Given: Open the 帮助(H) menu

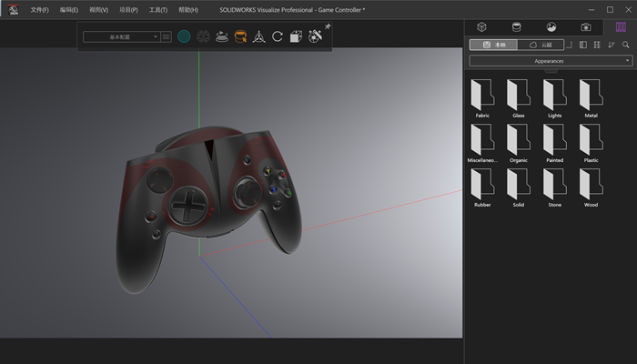Looking at the screenshot, I should tap(188, 10).
